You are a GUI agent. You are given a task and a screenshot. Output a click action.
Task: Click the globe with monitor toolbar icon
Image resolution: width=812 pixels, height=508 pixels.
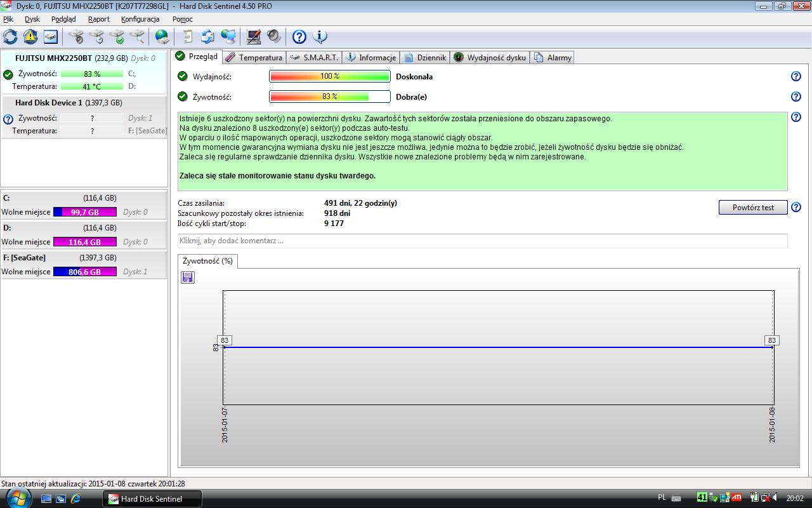pyautogui.click(x=228, y=37)
